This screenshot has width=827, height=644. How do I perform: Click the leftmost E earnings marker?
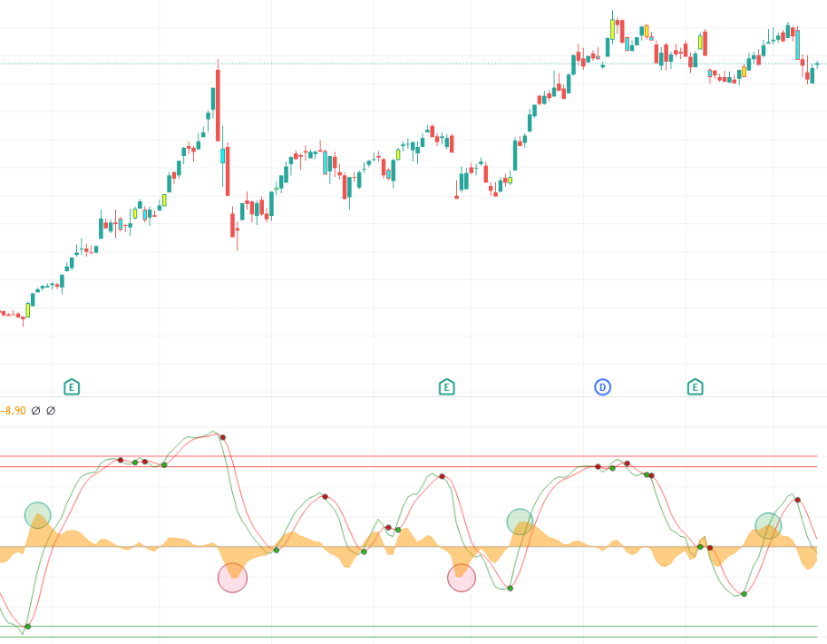[72, 387]
